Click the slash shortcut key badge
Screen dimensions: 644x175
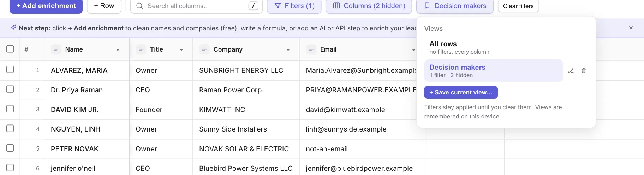point(253,6)
